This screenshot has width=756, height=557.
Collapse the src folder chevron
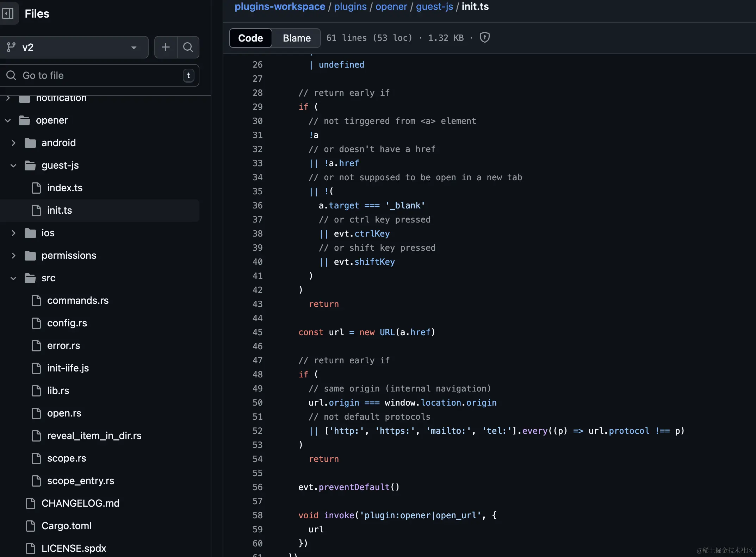click(x=13, y=278)
